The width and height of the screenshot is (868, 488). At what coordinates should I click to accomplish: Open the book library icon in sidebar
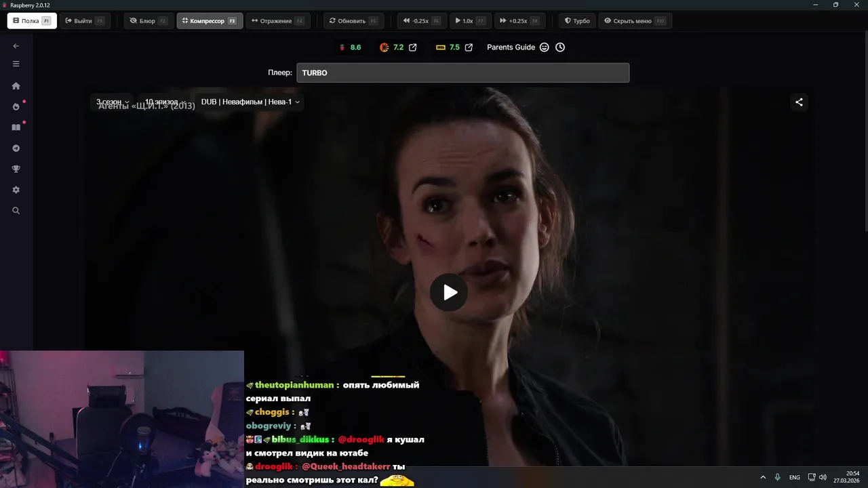[x=16, y=127]
